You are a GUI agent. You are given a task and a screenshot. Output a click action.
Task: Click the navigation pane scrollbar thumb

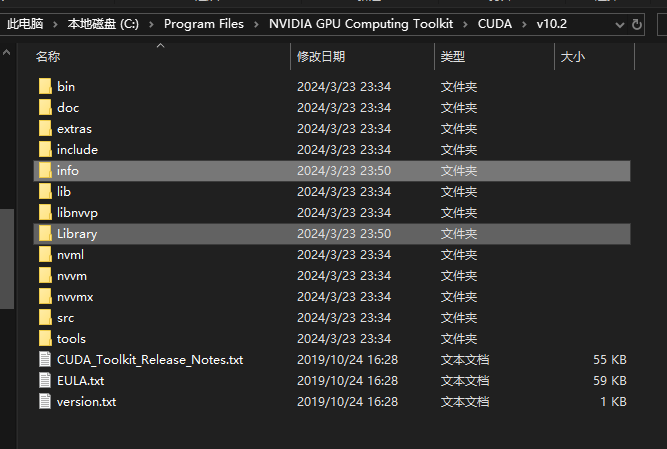click(x=7, y=259)
